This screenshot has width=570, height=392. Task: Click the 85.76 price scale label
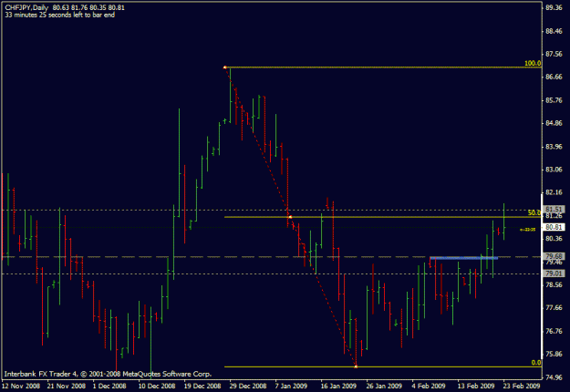pyautogui.click(x=554, y=100)
